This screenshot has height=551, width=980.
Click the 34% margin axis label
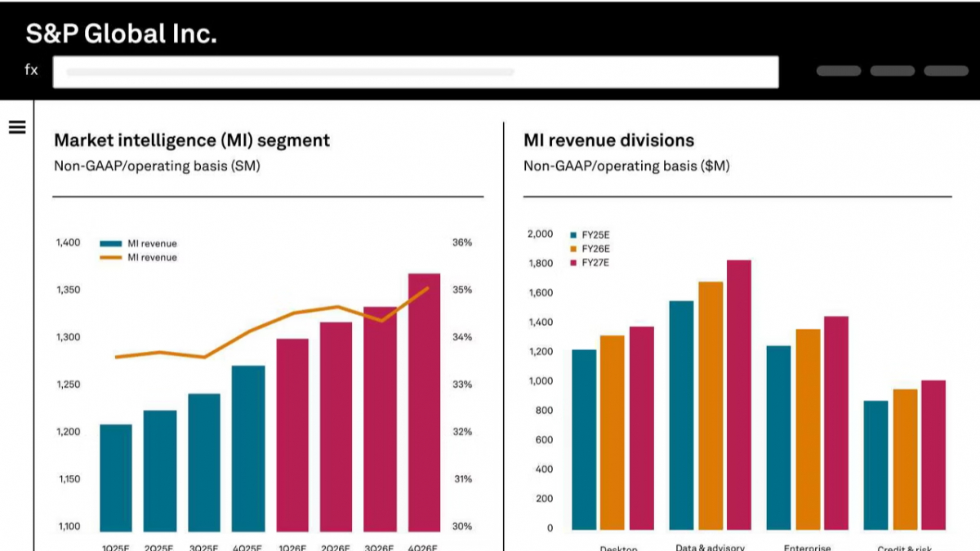coord(462,337)
